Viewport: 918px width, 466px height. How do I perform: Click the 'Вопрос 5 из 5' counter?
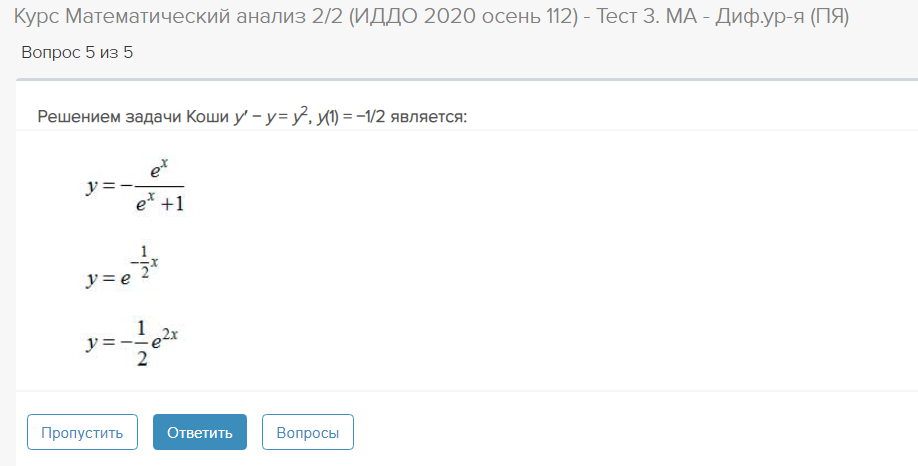coord(77,52)
